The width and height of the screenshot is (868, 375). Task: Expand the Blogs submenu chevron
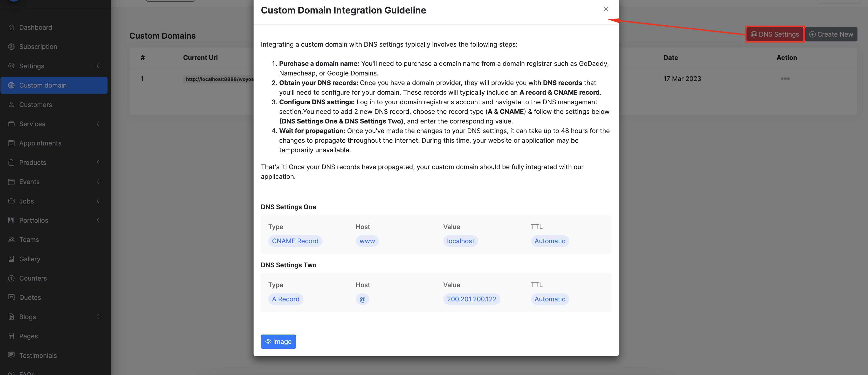point(98,316)
